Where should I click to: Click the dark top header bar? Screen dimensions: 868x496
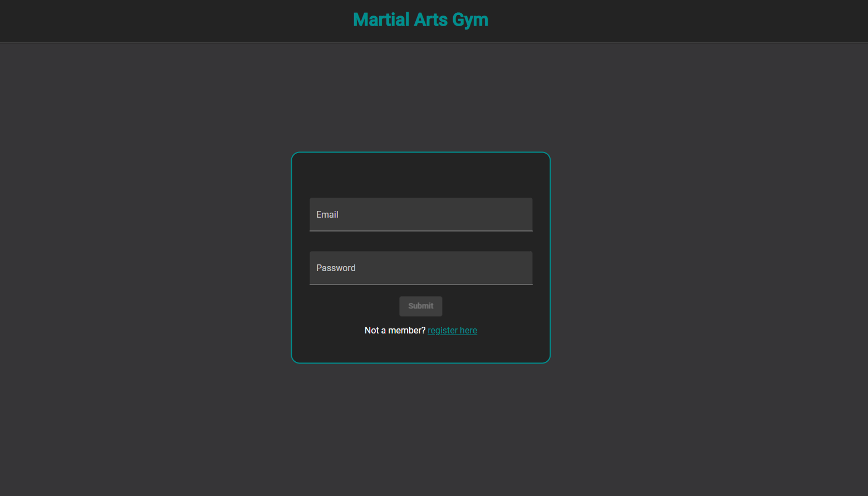pos(167,21)
